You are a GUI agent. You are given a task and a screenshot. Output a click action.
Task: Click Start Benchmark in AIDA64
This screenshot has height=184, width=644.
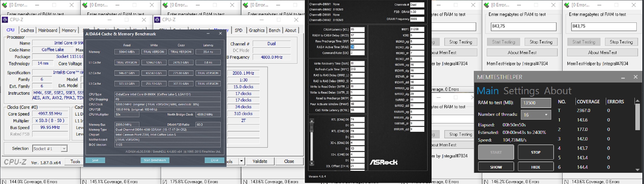155,160
